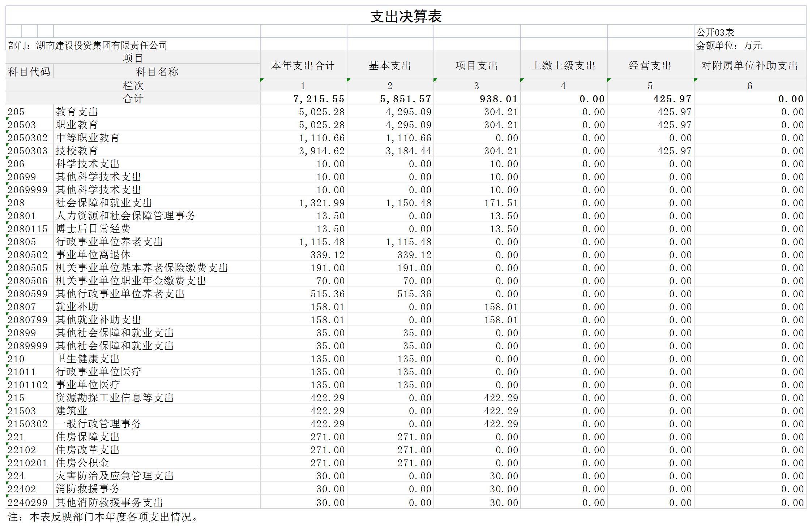Viewport: 812px width, 527px height.
Task: Select the 金额单位：万元 cell
Action: [750, 45]
